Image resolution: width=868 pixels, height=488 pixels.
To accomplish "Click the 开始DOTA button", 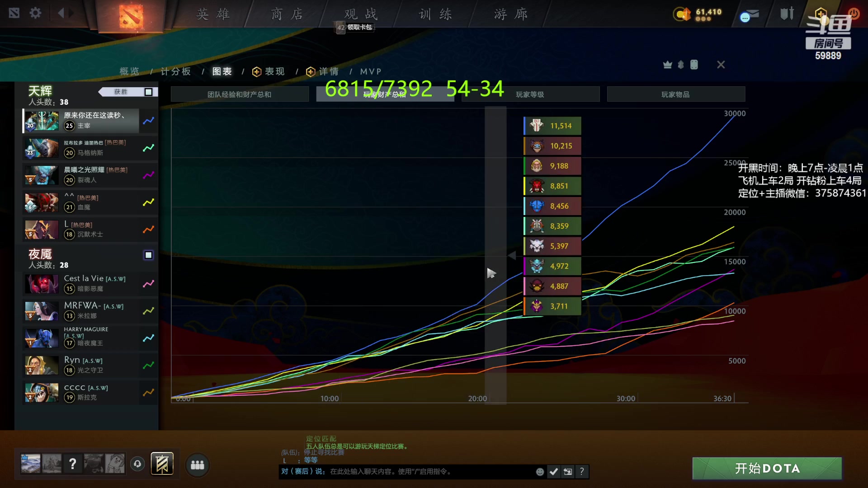I will coord(767,469).
